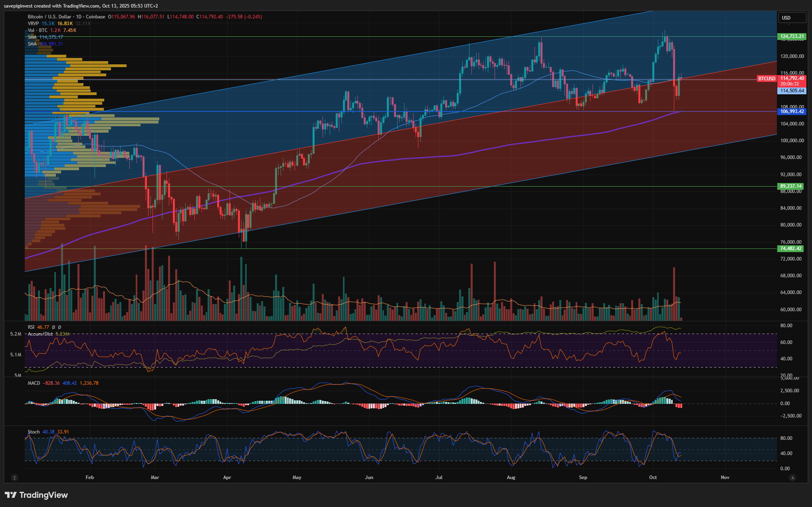Click the light-blue 114,505.64 SMA label

792,91
